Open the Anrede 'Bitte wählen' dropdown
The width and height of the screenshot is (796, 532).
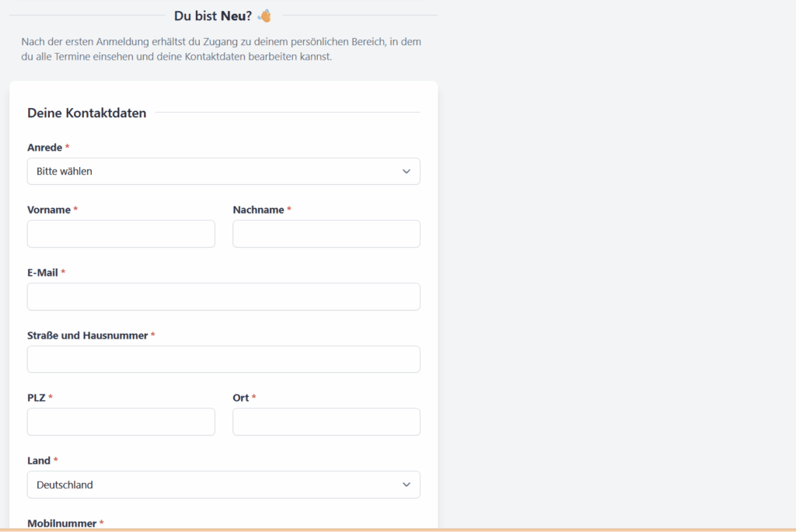coord(223,172)
